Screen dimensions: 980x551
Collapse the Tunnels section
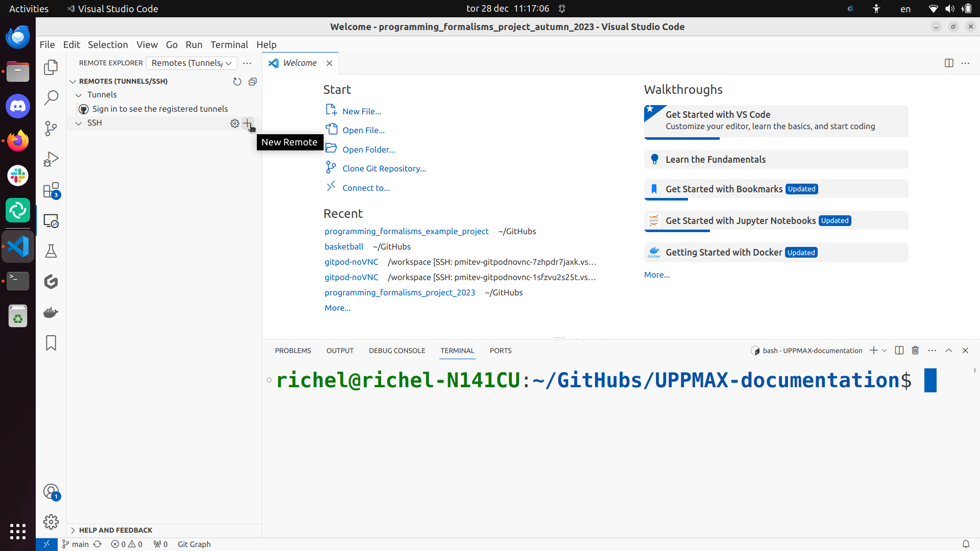[x=79, y=95]
